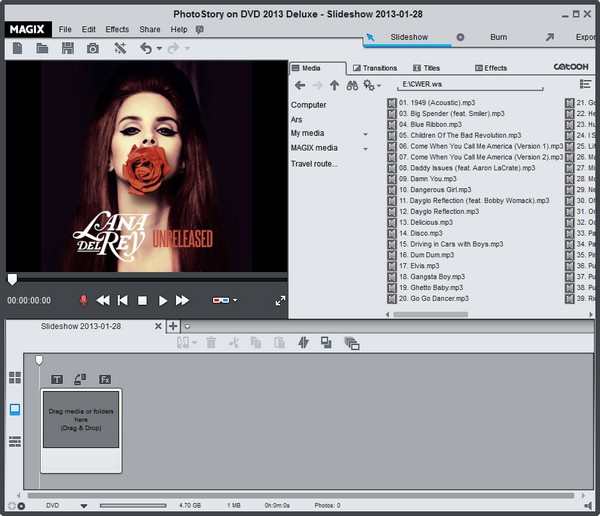Image resolution: width=600 pixels, height=516 pixels.
Task: Click the Save project floppy disk icon
Action: coord(68,48)
